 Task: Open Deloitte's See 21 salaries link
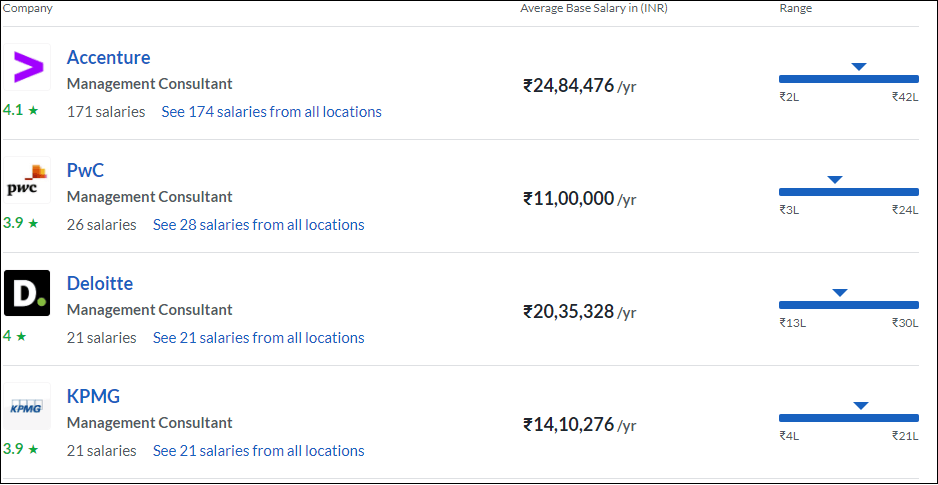pos(258,338)
